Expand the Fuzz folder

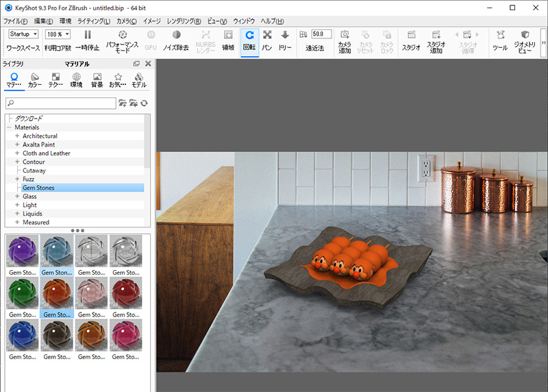coord(17,179)
